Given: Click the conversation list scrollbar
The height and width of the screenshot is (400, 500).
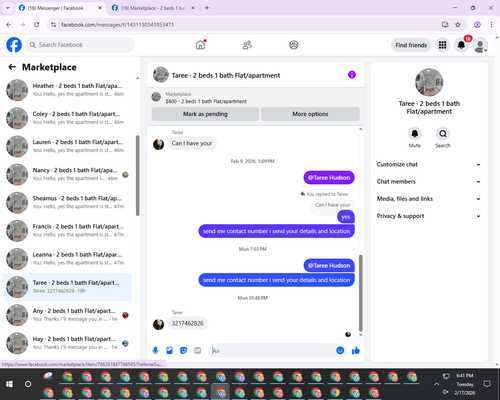Looking at the screenshot, I should click(x=137, y=176).
